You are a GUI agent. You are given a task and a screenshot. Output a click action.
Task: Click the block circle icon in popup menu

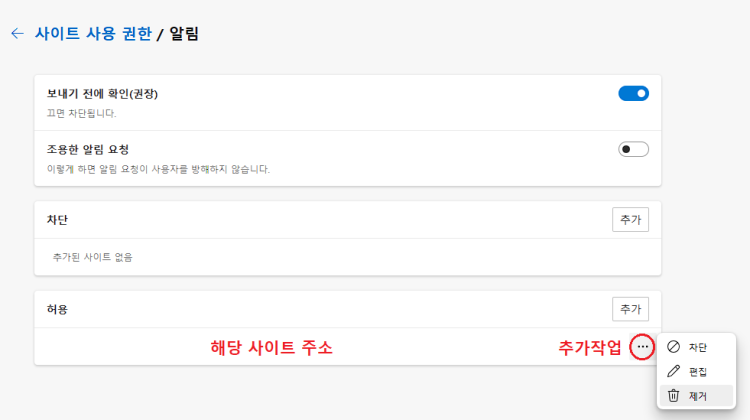point(673,347)
